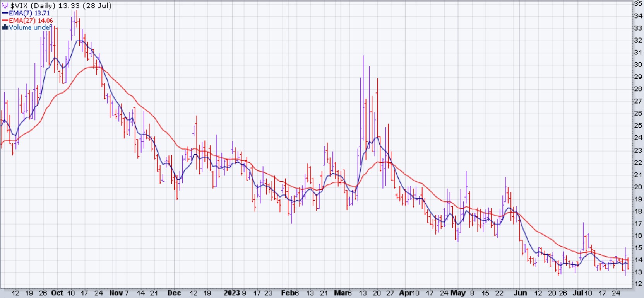Click the Jul label on date axis
Image resolution: width=644 pixels, height=298 pixels.
click(577, 293)
